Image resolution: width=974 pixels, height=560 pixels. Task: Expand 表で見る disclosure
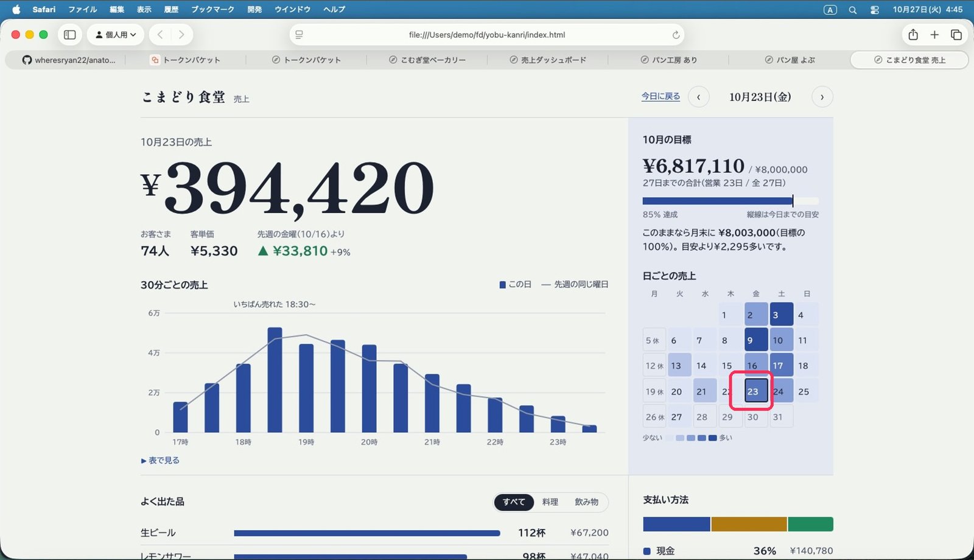pyautogui.click(x=160, y=460)
